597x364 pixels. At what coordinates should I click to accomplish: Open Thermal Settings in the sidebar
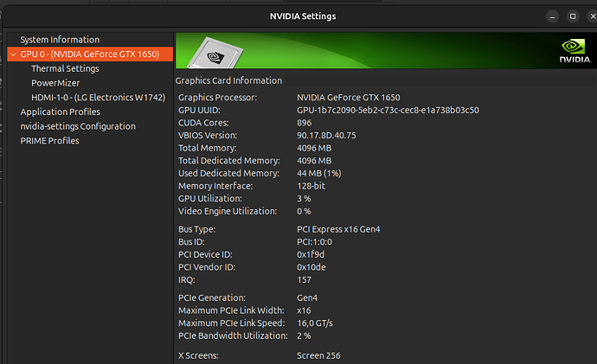(65, 68)
